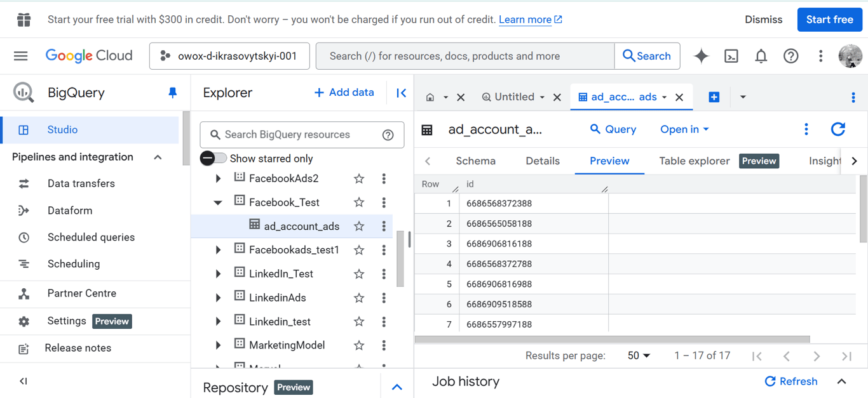Expand the LinkedIn_Test dataset

[218, 274]
